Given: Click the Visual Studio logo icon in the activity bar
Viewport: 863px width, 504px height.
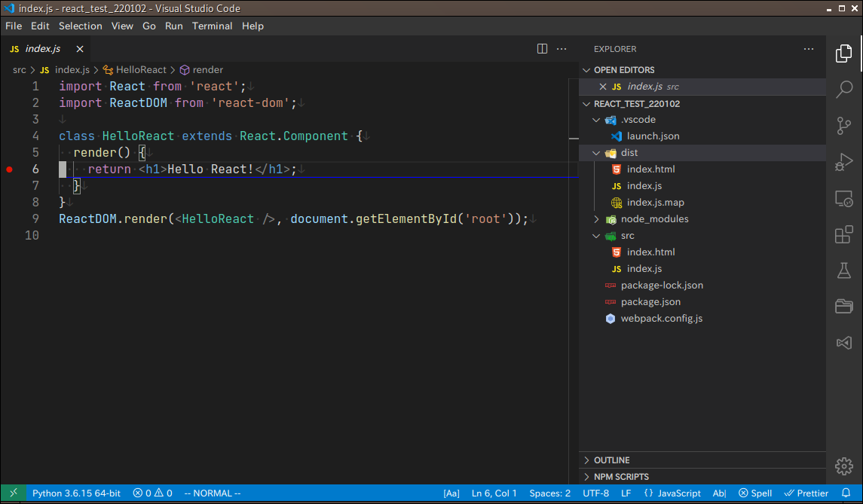Looking at the screenshot, I should 843,343.
